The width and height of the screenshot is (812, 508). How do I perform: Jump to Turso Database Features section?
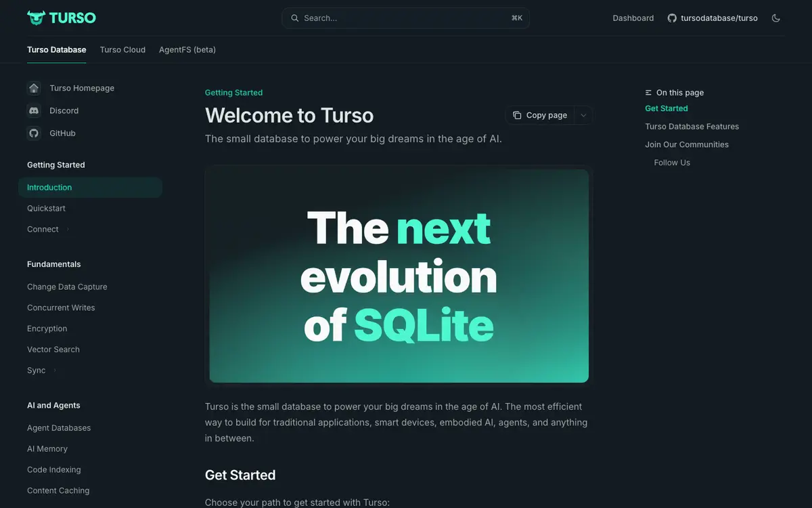pos(692,127)
